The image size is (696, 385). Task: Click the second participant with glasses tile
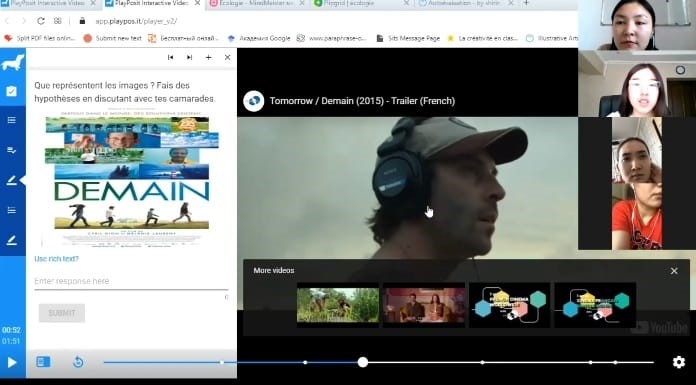pos(637,84)
